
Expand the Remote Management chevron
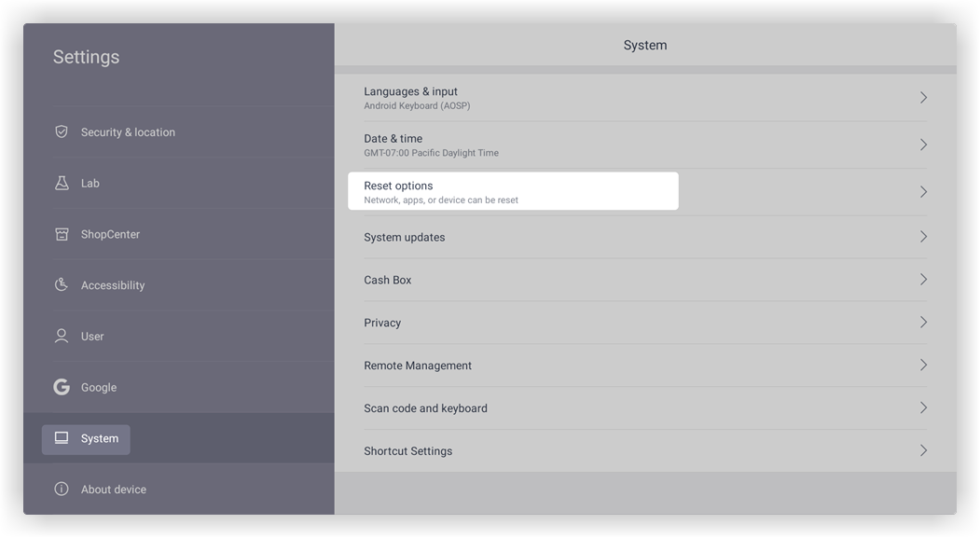click(x=923, y=365)
